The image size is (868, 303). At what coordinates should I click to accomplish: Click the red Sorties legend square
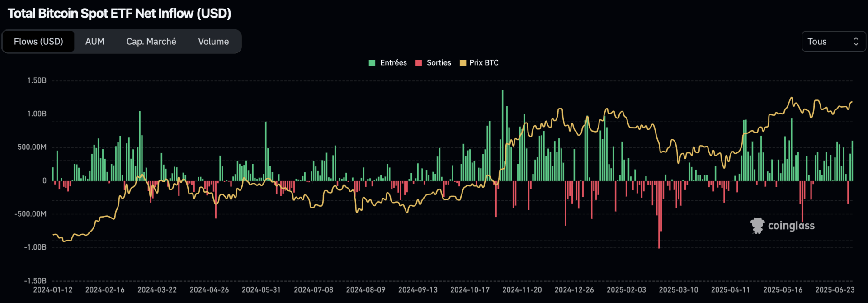coord(419,63)
